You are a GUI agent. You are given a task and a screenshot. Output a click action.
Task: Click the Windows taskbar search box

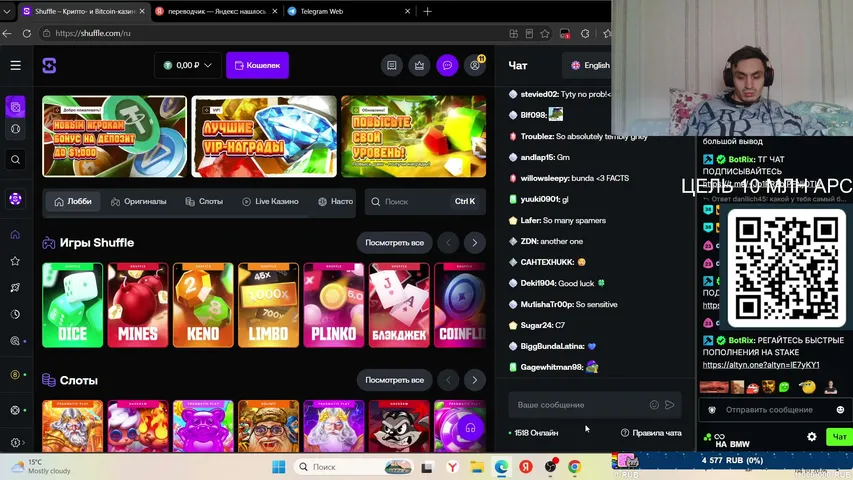(x=355, y=467)
